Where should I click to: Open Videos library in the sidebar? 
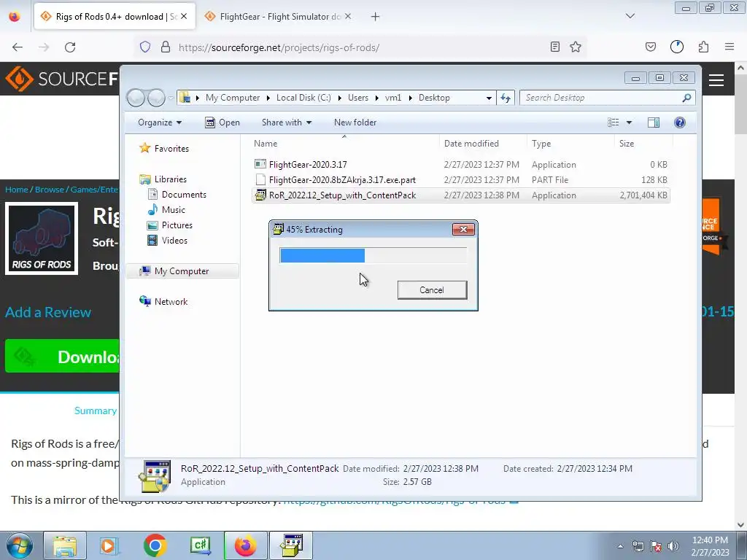tap(168, 241)
